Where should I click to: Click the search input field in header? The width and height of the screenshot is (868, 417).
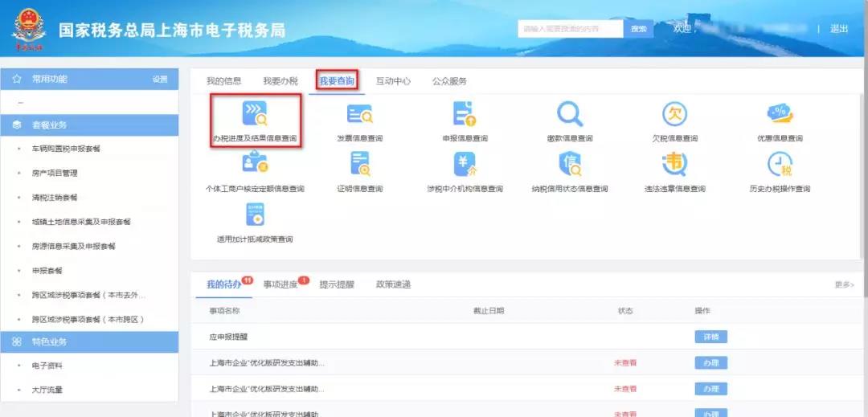tap(571, 29)
